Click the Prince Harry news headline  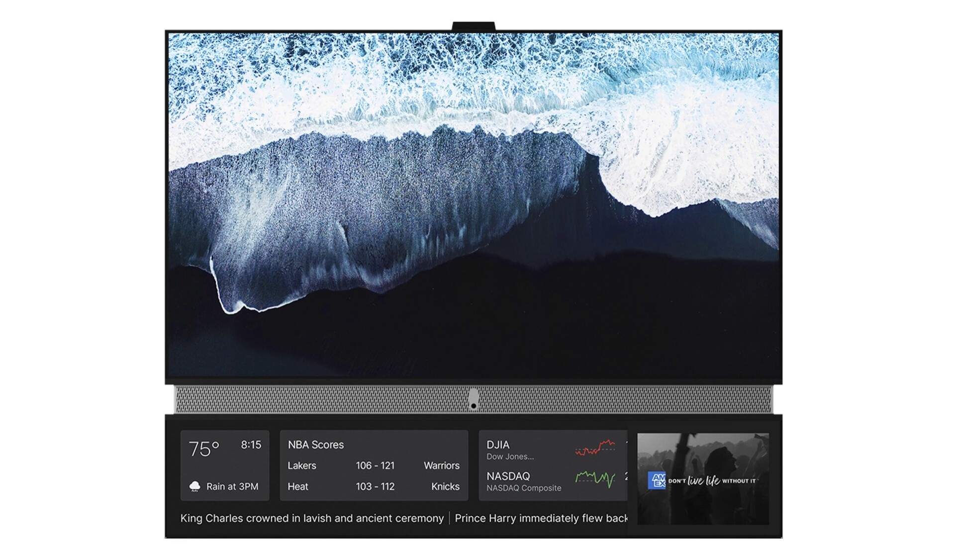pos(541,518)
